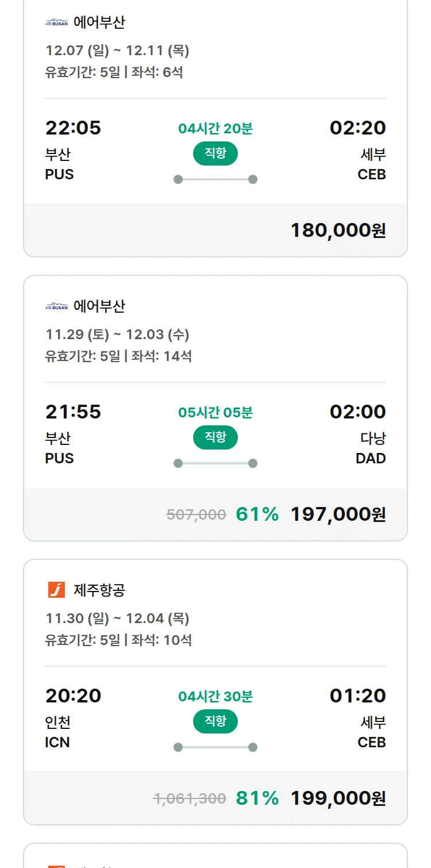The width and height of the screenshot is (431, 868).
Task: Click the Air Busan logo on the Cebu flight card
Action: click(x=56, y=23)
